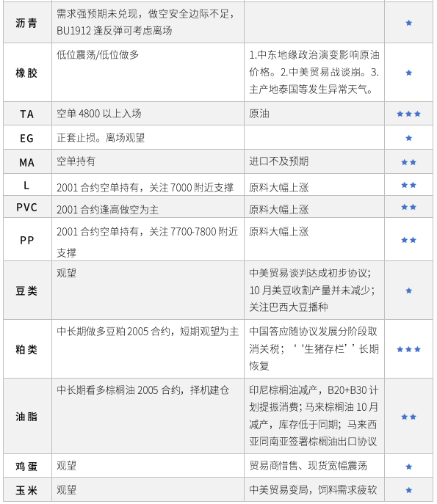Image resolution: width=437 pixels, height=504 pixels.
Task: Click the 低位震荡/低位做多 strategy cell
Action: point(148,73)
